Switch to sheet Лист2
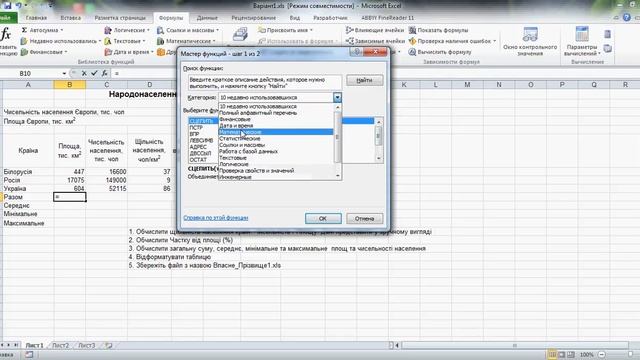Viewport: 640px width, 360px height. pos(60,345)
